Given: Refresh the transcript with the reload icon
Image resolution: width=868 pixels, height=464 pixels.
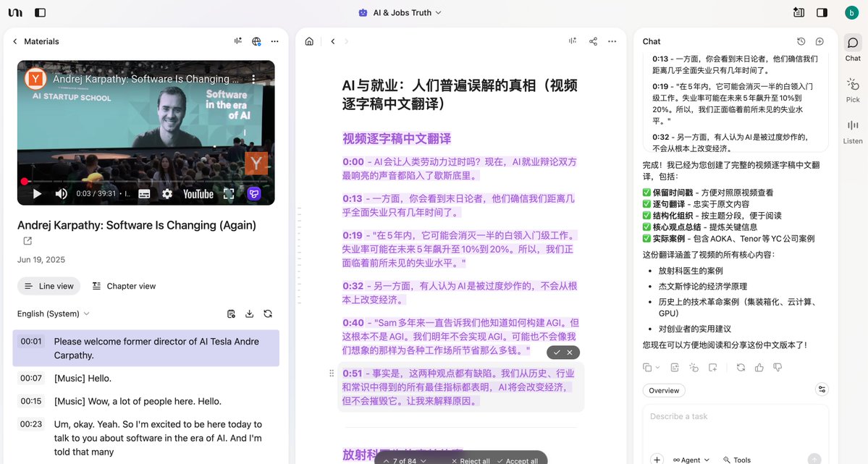Looking at the screenshot, I should (x=268, y=313).
